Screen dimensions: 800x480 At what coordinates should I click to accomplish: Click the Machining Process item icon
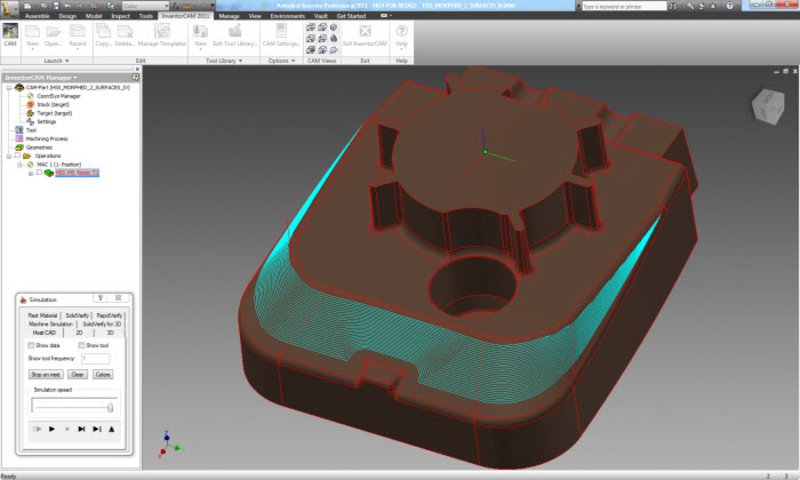pos(18,138)
